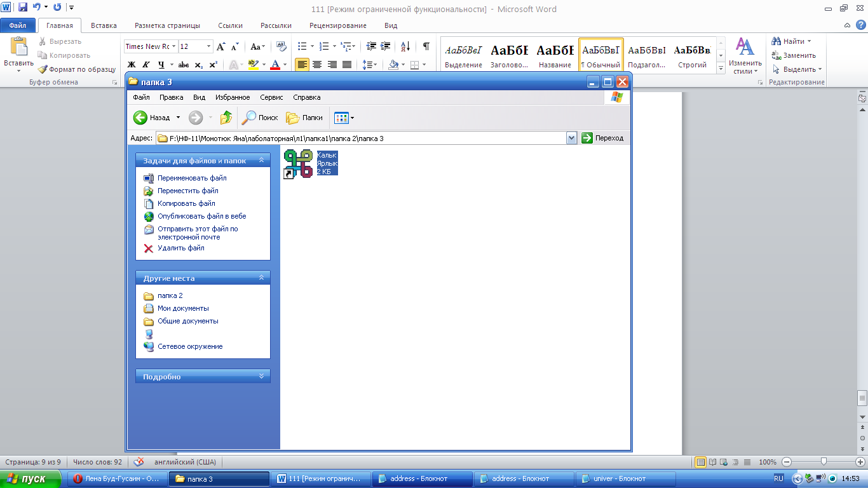This screenshot has width=868, height=488.
Task: Toggle strikethrough abc formatting
Action: 184,65
